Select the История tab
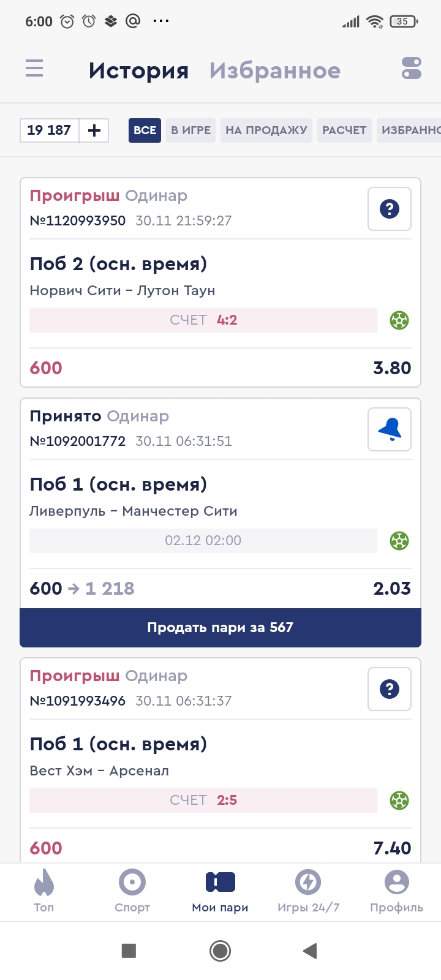441x980 pixels. click(138, 71)
